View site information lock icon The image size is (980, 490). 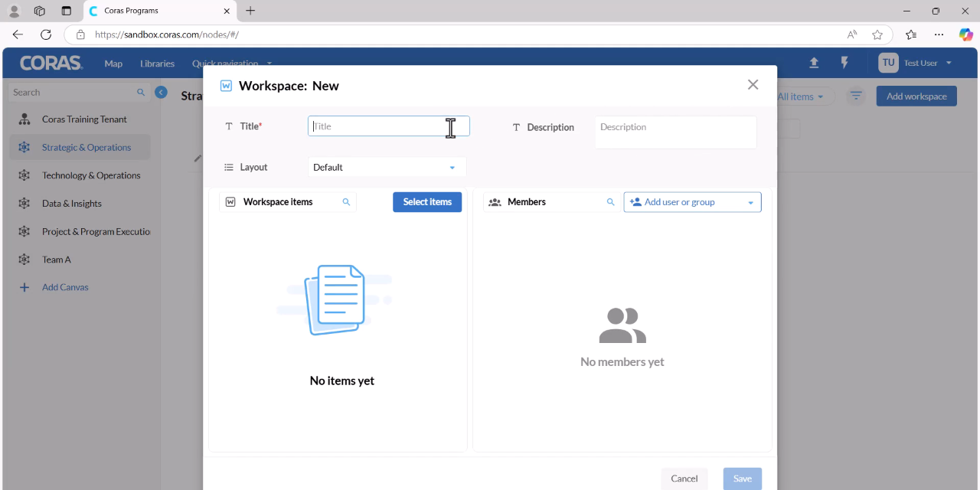80,34
